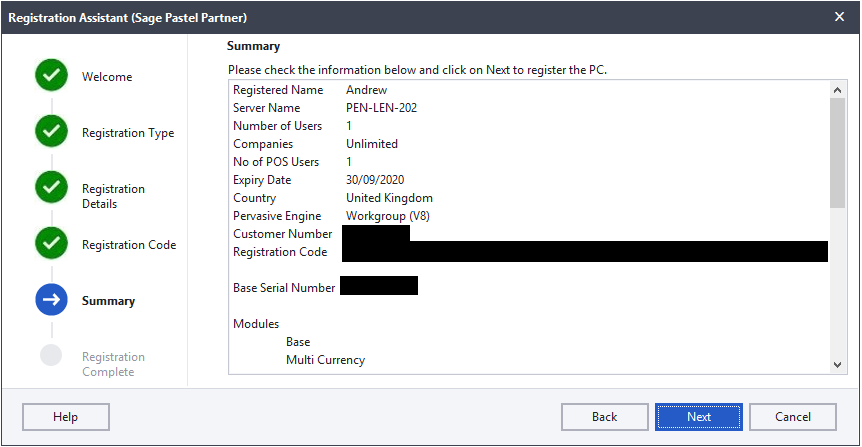Click the value Andrew

[367, 90]
